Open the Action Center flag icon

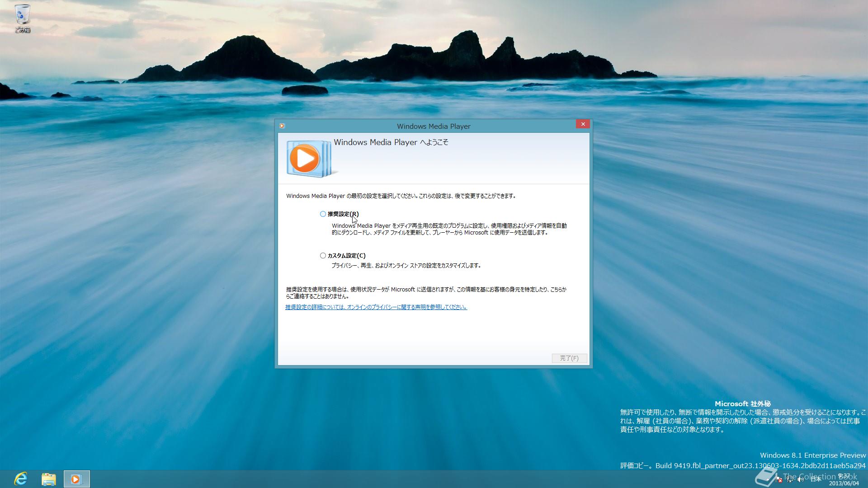[x=779, y=479]
